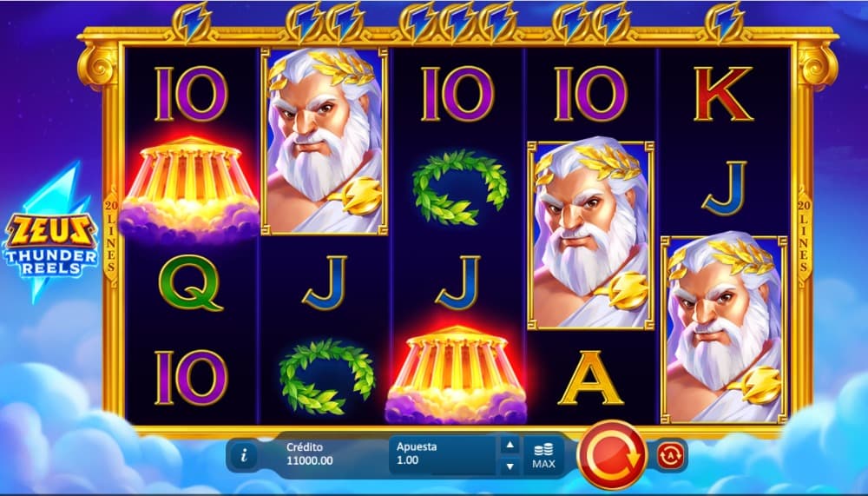Click the green laurel wreath on the third reel

[459, 188]
